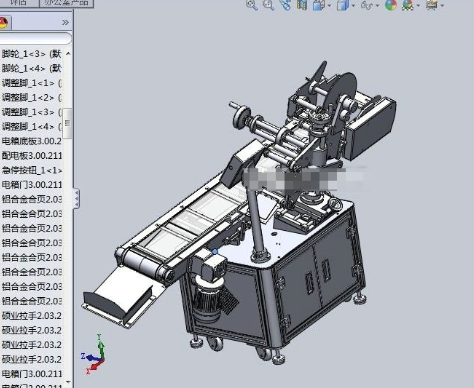Screen dimensions: 474x388
Task: Select the Zoom to Area tool
Action: coord(269,5)
